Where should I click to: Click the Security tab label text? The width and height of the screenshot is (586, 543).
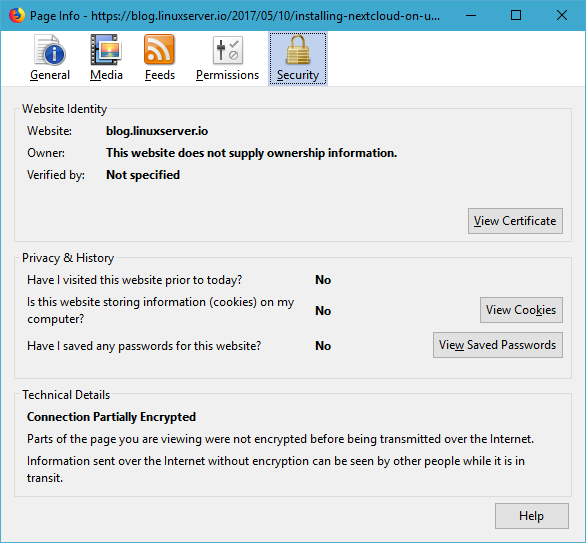[x=298, y=75]
